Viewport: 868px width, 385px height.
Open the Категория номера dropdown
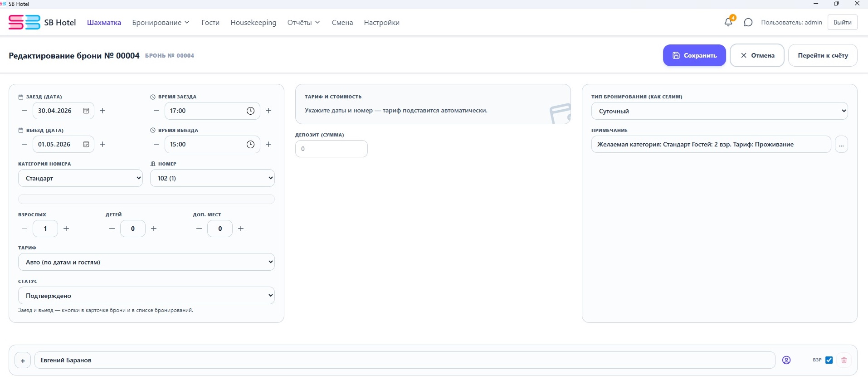click(81, 178)
